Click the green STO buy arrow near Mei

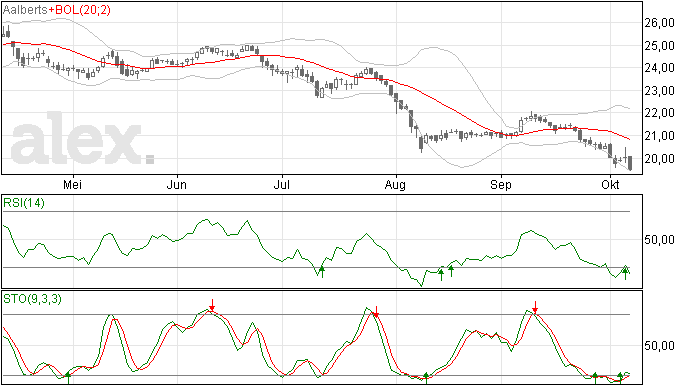click(x=68, y=378)
